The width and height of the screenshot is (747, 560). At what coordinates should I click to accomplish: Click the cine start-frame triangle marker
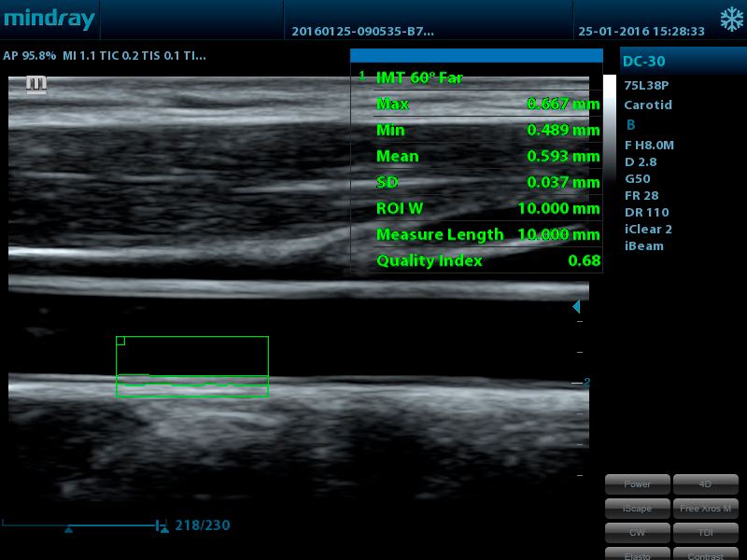tap(68, 529)
